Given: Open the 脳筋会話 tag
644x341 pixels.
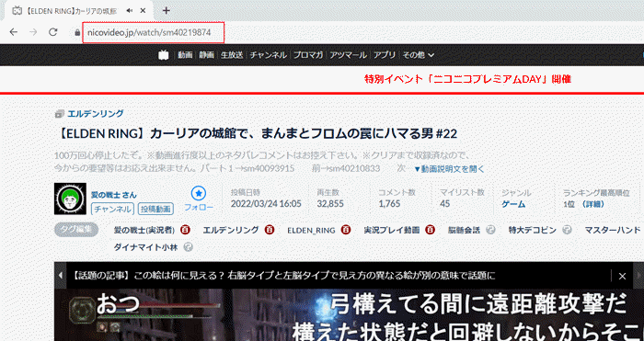Looking at the screenshot, I should (x=464, y=230).
